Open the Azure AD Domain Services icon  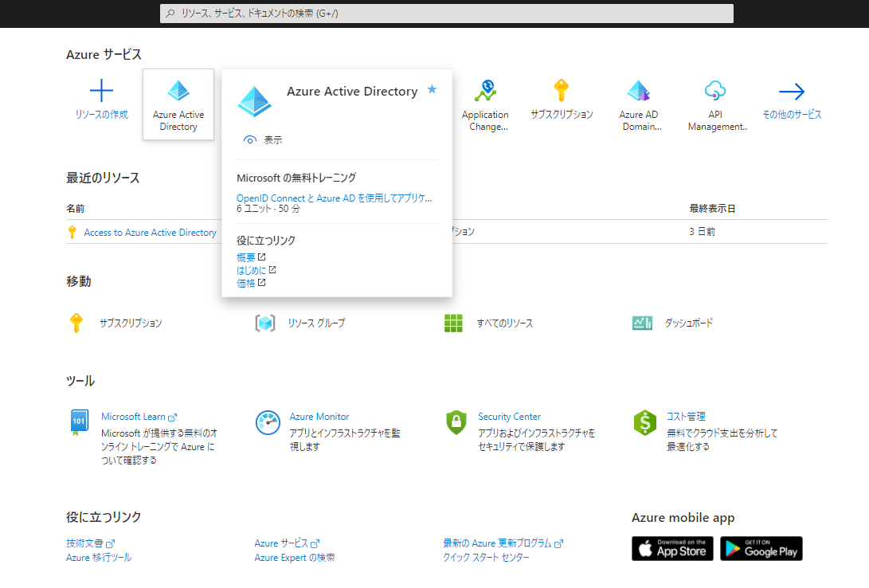(639, 91)
